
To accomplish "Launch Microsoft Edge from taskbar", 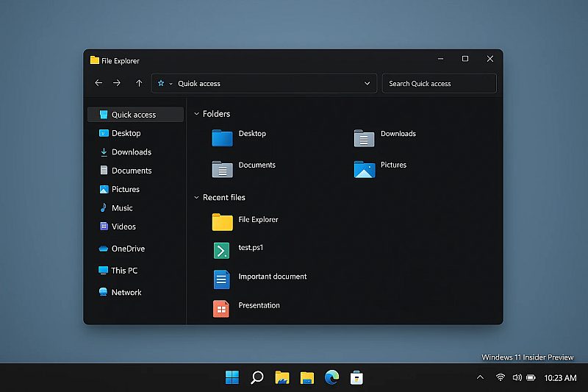I will click(332, 377).
